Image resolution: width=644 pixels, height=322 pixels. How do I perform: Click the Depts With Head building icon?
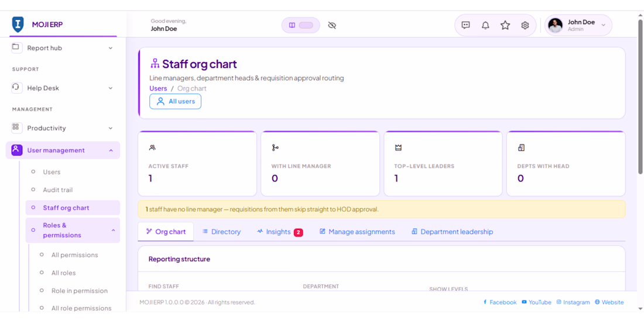click(x=521, y=148)
